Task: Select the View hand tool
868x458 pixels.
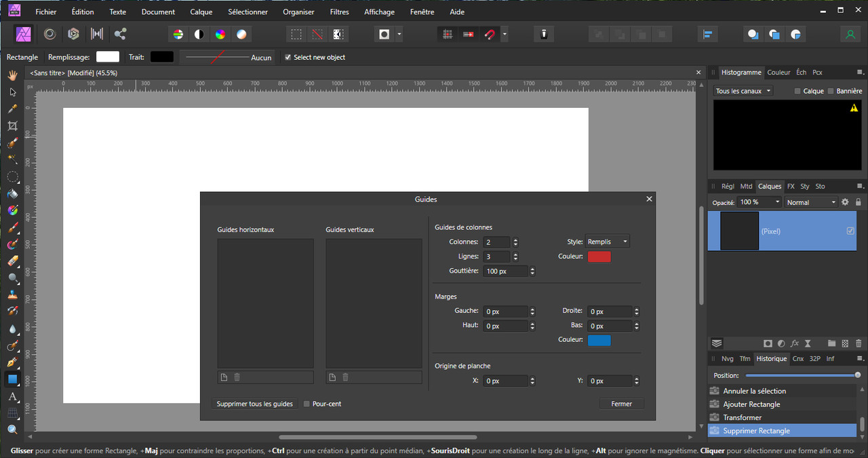Action: 12,75
